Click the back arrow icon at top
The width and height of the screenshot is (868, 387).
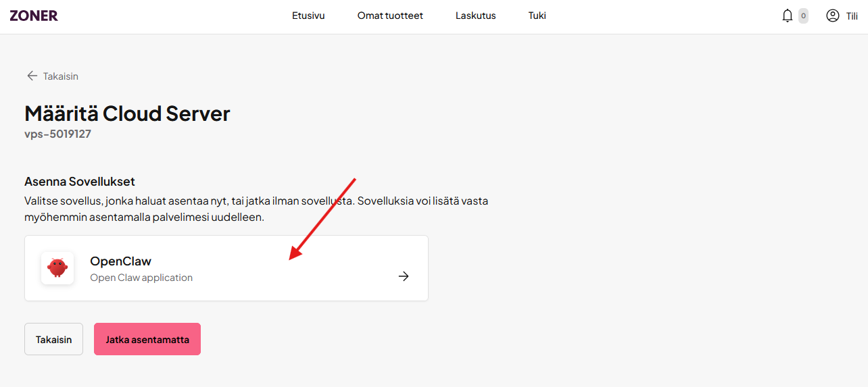(x=32, y=76)
